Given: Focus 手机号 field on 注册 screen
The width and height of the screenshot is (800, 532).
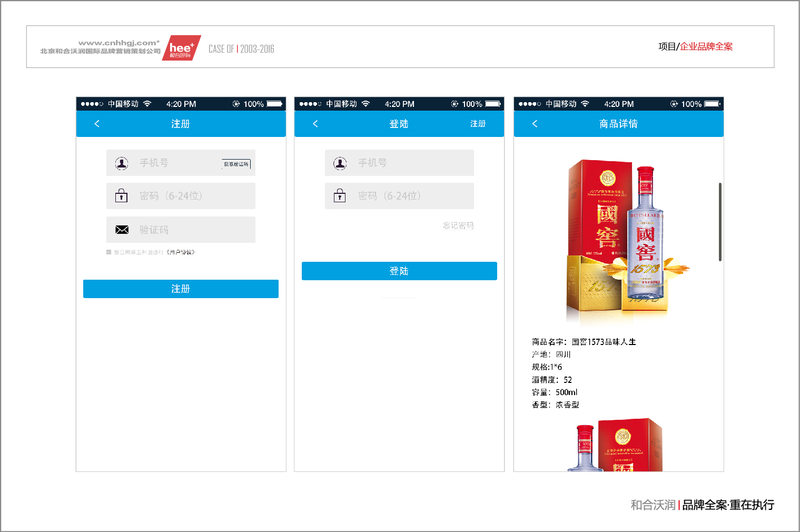Looking at the screenshot, I should pos(181,163).
